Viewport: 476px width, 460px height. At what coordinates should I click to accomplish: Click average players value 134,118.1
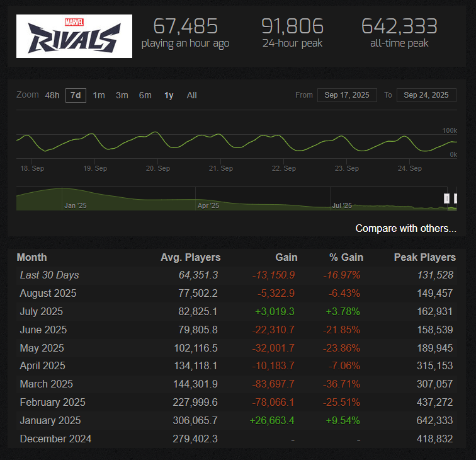(x=196, y=365)
